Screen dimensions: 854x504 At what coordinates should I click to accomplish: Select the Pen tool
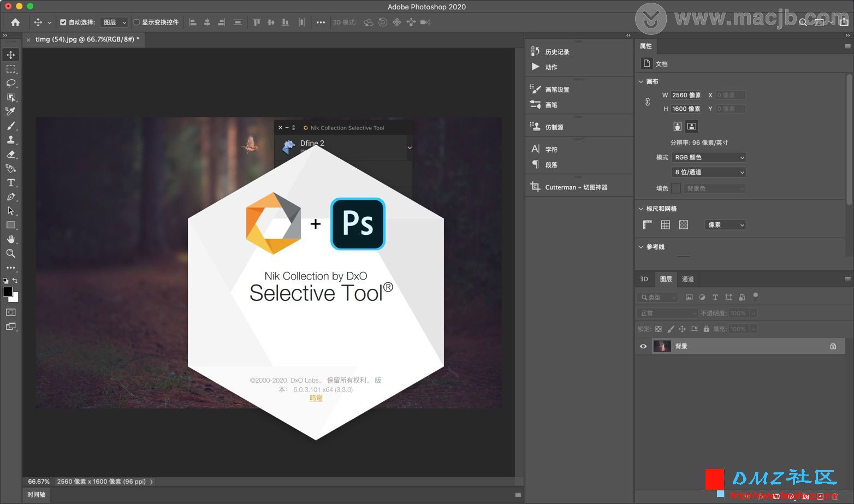pos(11,197)
